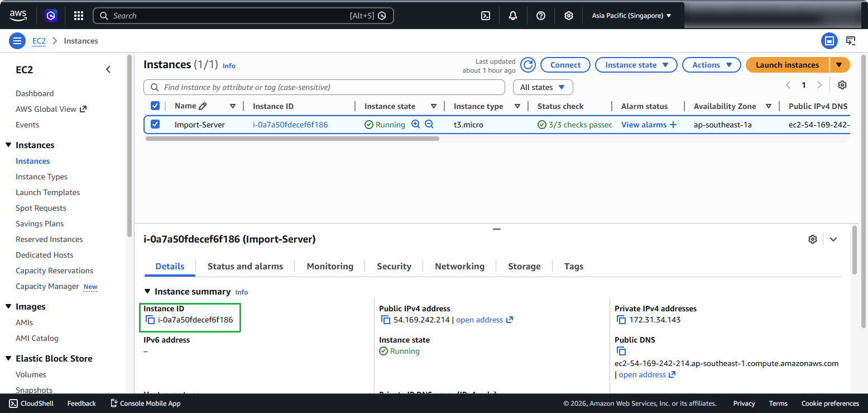
Task: Click EC2 breadcrumb link
Action: point(39,41)
